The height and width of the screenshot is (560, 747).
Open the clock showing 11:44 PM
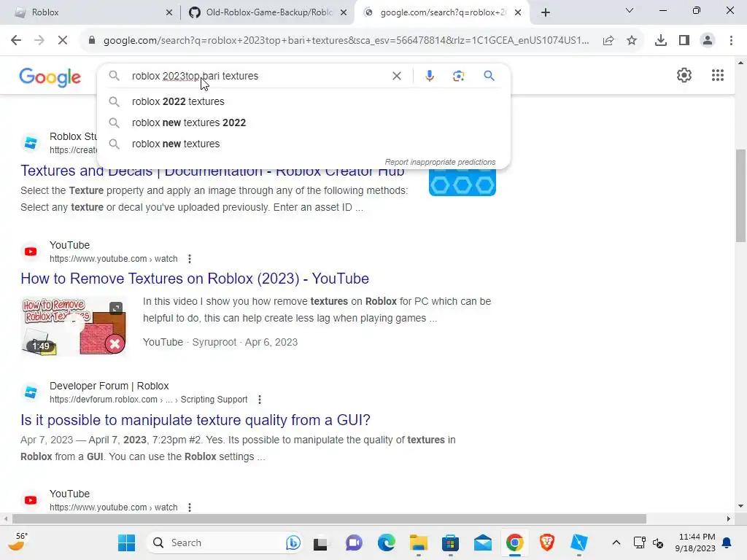pos(695,542)
